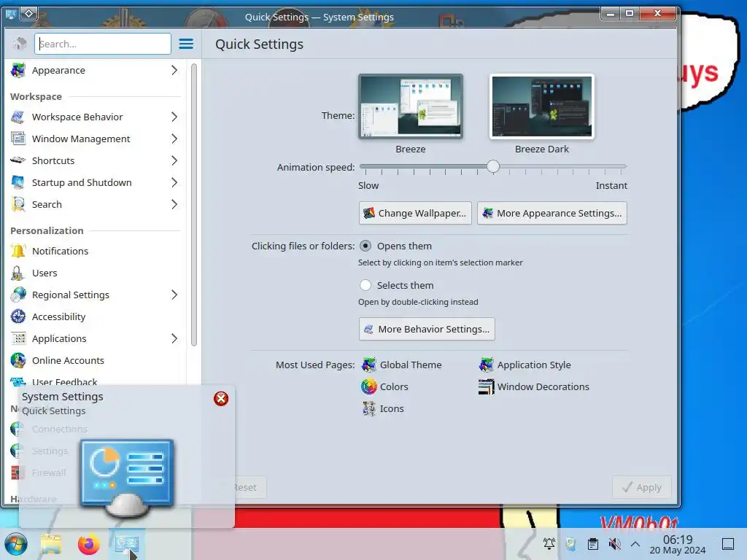The image size is (747, 560).
Task: Expand the Workspace Behavior chevron
Action: click(x=174, y=117)
